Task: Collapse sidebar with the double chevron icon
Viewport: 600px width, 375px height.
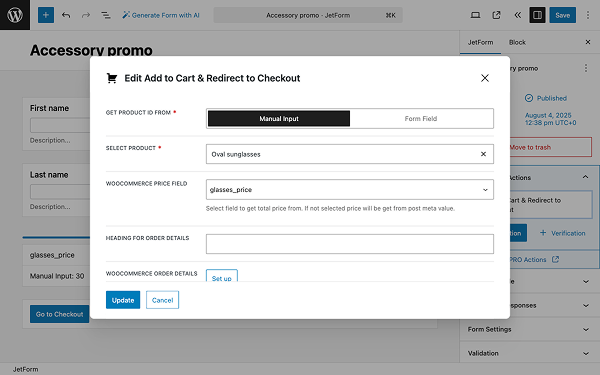Action: (517, 15)
